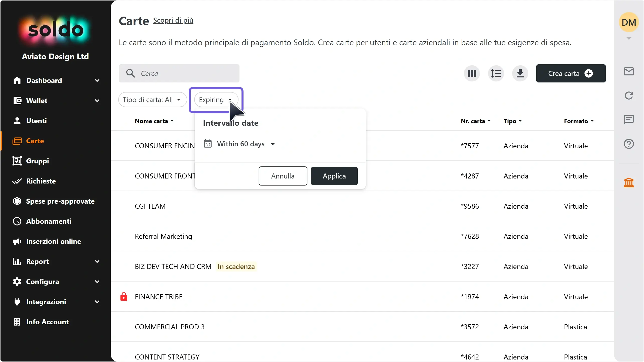Expand the Dashboard menu chevron

(97, 80)
